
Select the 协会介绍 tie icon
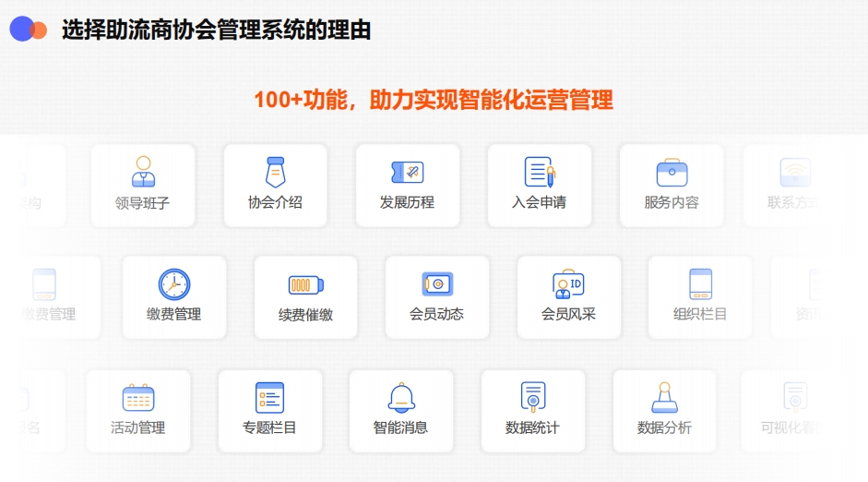pyautogui.click(x=275, y=172)
